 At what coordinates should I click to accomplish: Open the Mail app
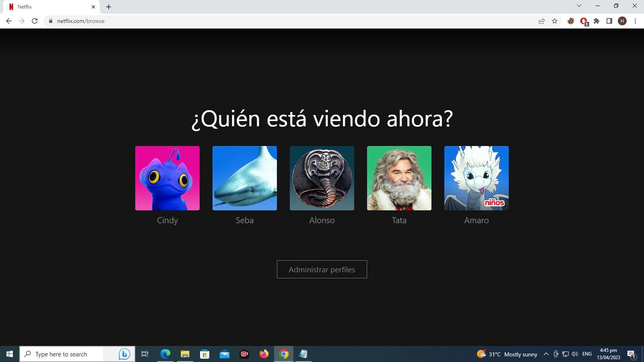225,354
